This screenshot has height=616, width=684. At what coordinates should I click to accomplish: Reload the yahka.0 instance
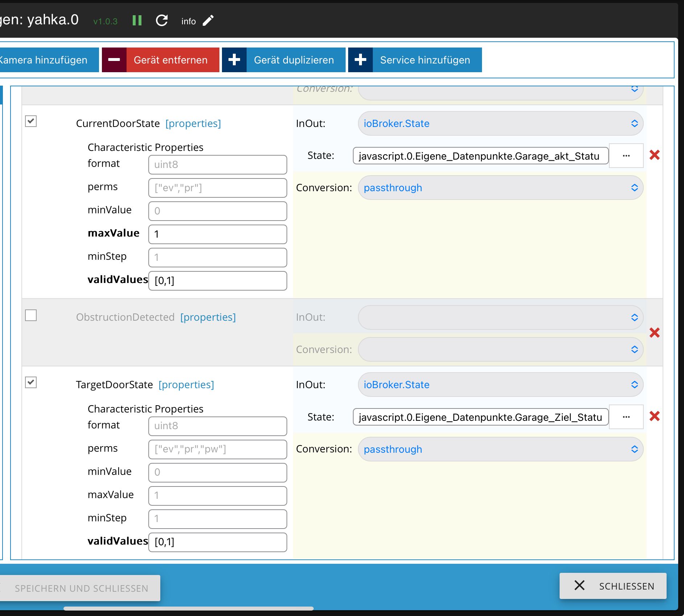[x=162, y=20]
